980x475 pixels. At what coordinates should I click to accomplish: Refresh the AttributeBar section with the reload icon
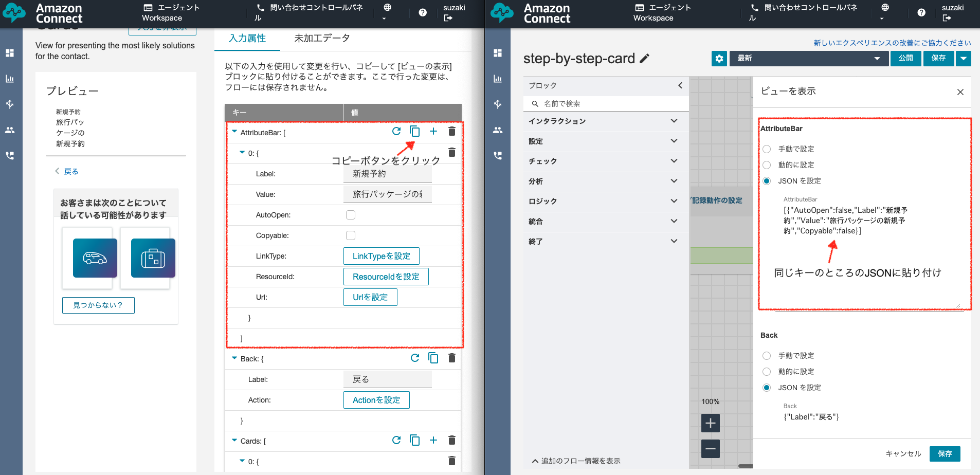pos(396,131)
